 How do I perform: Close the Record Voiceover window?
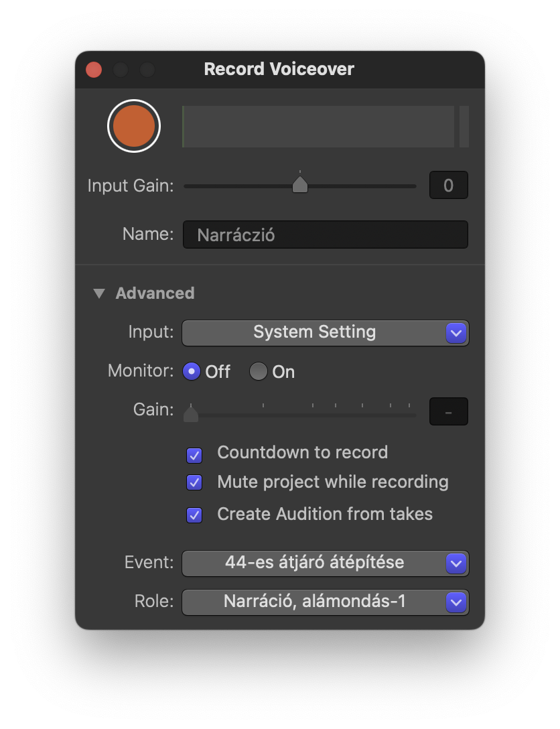coord(94,70)
